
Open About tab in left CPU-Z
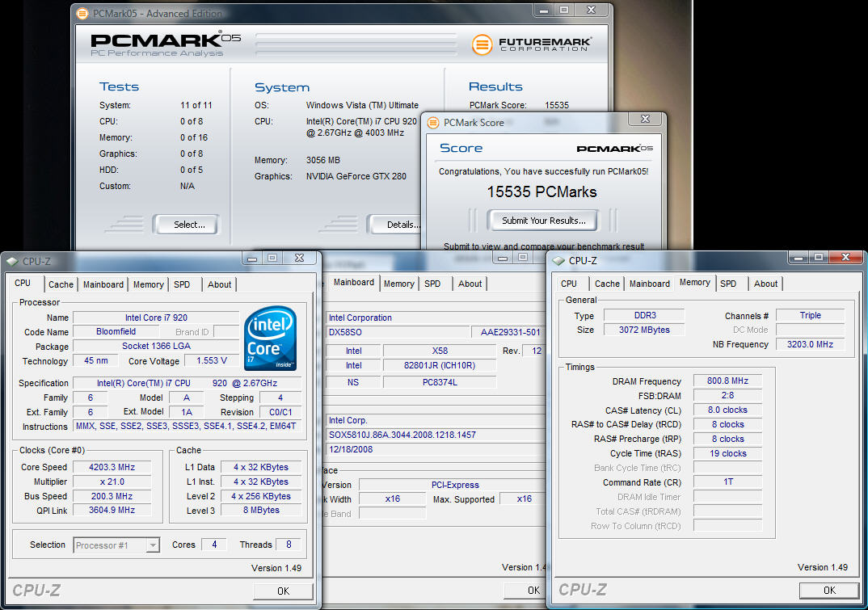tap(219, 284)
